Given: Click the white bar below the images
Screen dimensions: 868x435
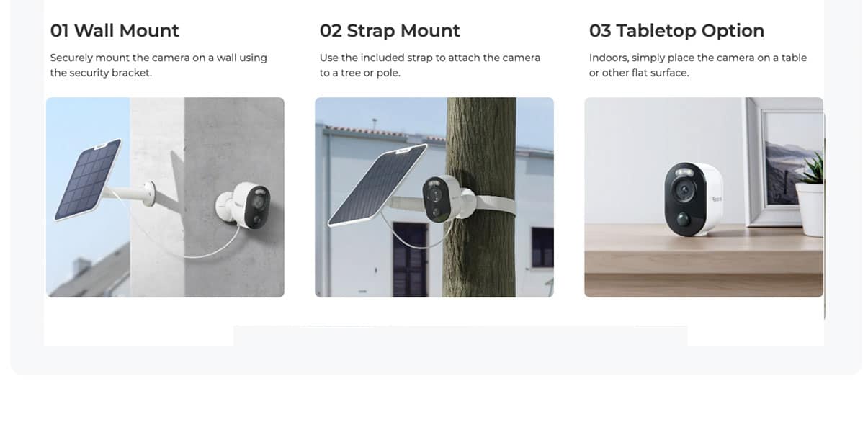Looking at the screenshot, I should click(460, 336).
